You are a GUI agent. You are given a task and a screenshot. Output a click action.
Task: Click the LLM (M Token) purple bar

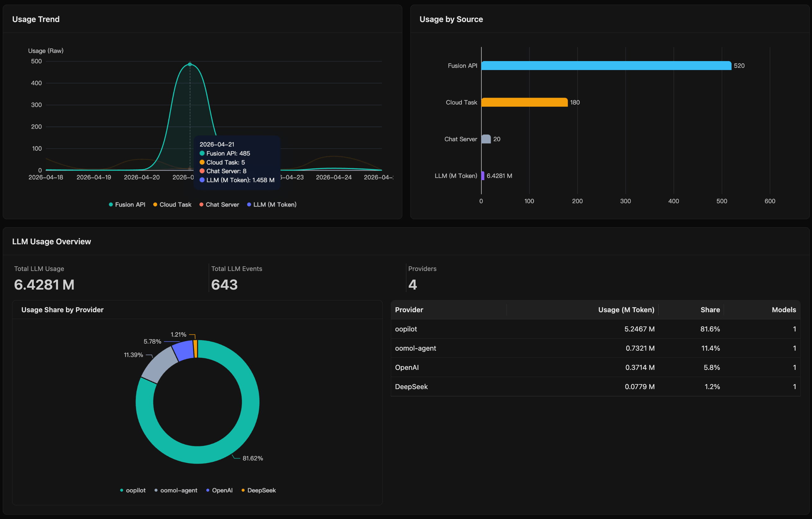tap(483, 176)
